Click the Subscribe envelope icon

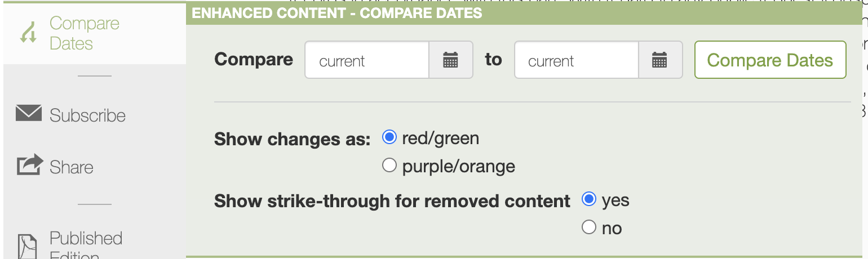coord(29,114)
